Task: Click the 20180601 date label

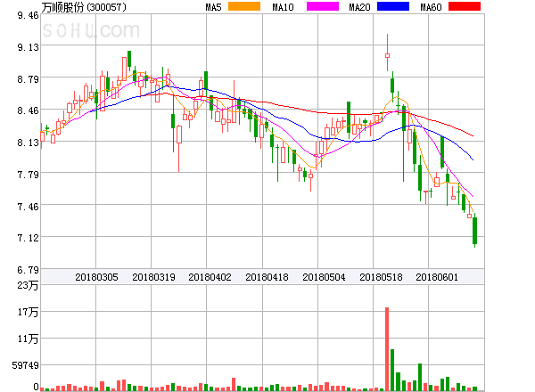Action: point(437,277)
